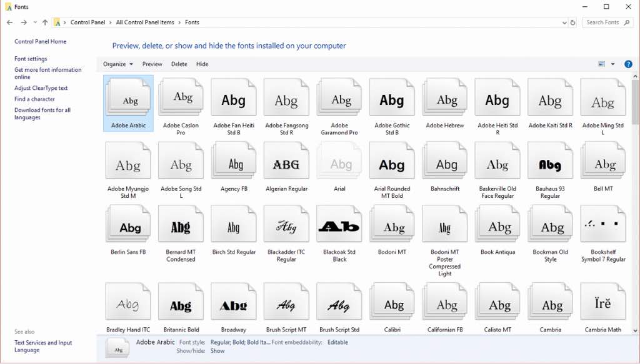Select the Book Antiqua font icon
Image resolution: width=640 pixels, height=364 pixels.
coord(497,224)
